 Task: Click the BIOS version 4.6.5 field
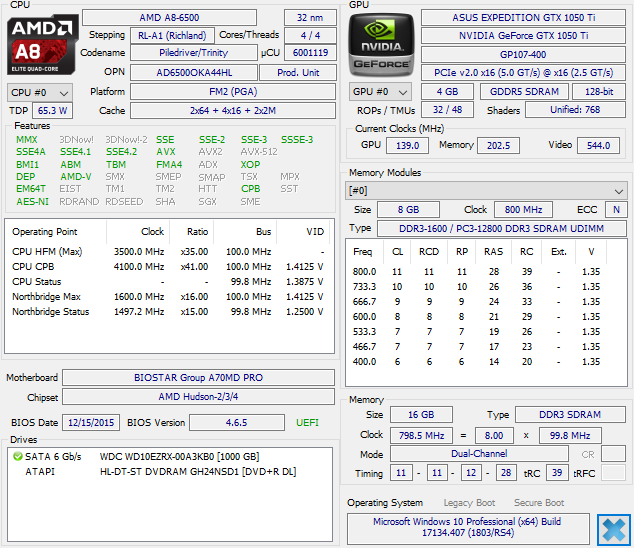pos(237,423)
